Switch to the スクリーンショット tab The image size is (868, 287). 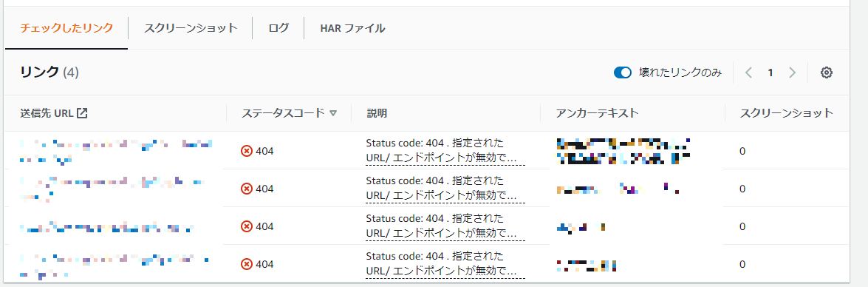191,28
